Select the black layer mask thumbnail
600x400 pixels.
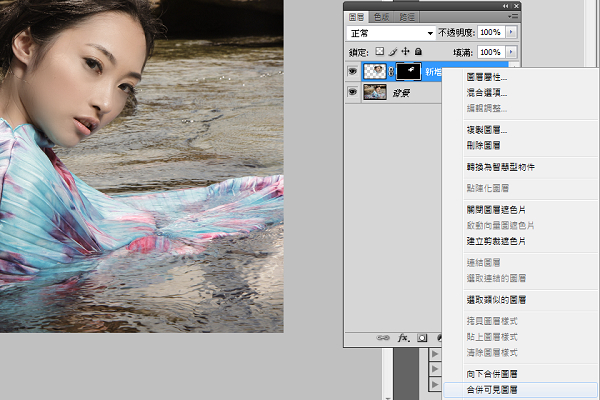408,72
